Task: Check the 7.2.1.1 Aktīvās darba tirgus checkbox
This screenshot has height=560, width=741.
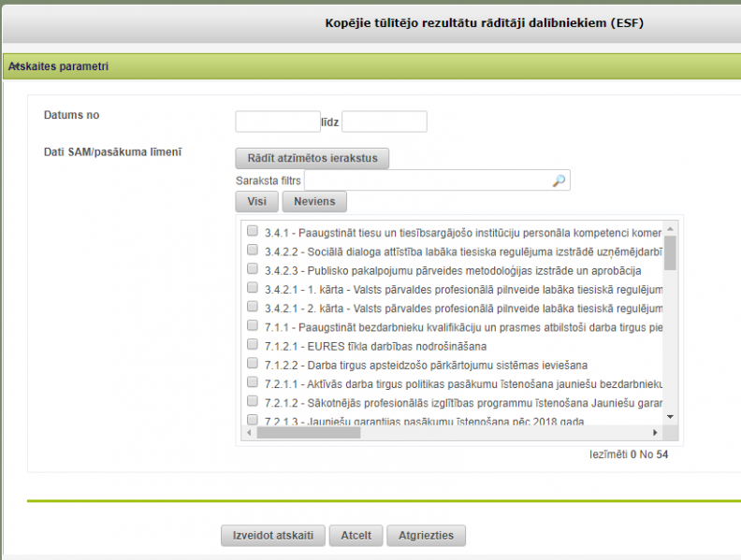Action: 253,382
